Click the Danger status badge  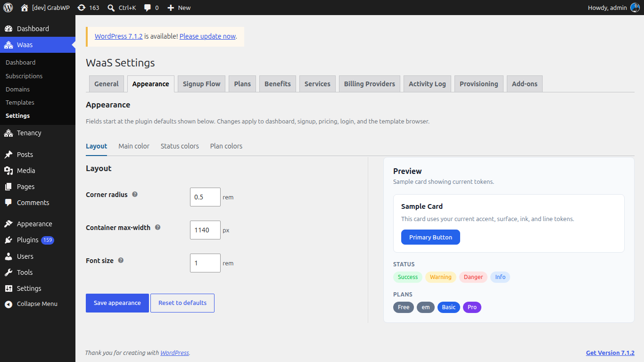473,277
